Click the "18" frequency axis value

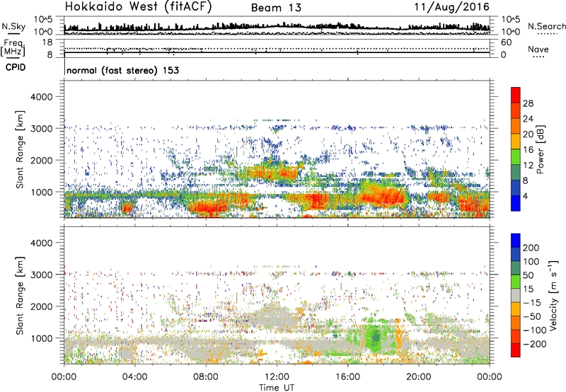point(47,42)
